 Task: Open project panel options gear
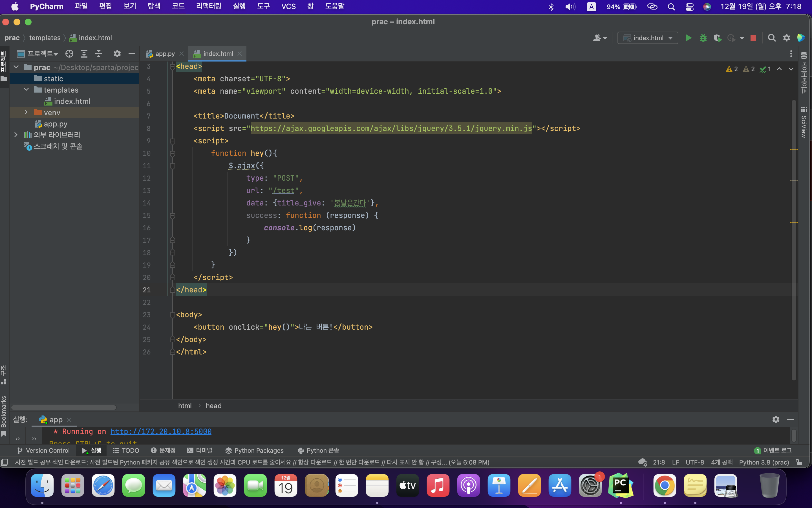117,54
